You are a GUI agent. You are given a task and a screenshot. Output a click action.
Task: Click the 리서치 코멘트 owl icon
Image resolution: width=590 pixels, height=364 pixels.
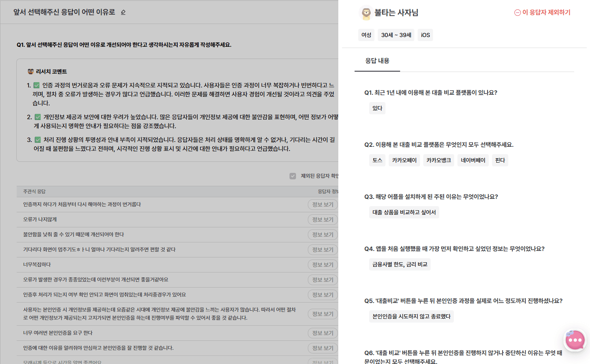pos(30,72)
